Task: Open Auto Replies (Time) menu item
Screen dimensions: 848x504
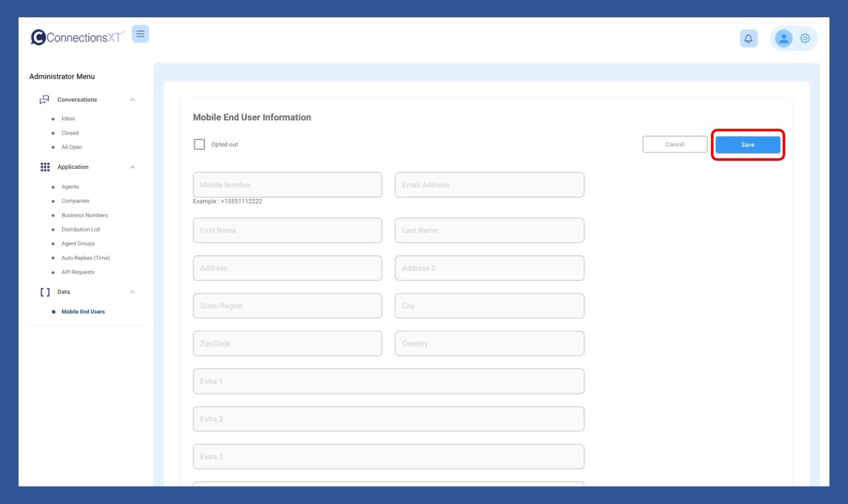Action: pyautogui.click(x=85, y=258)
